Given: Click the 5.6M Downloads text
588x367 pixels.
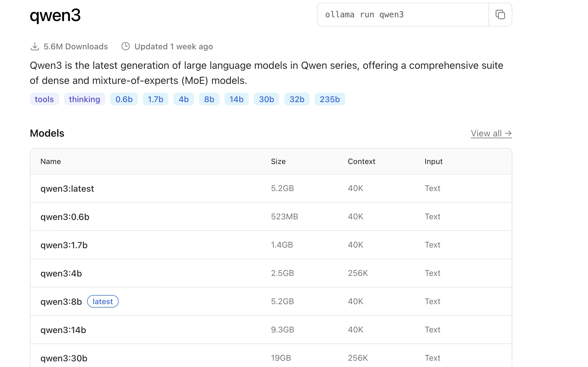Looking at the screenshot, I should pyautogui.click(x=76, y=47).
